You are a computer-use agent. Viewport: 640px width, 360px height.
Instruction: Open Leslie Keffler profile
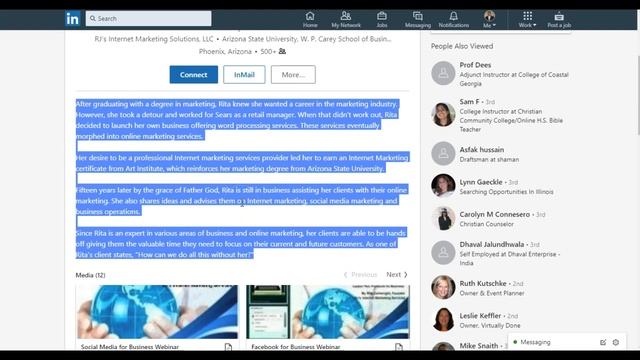coord(480,316)
